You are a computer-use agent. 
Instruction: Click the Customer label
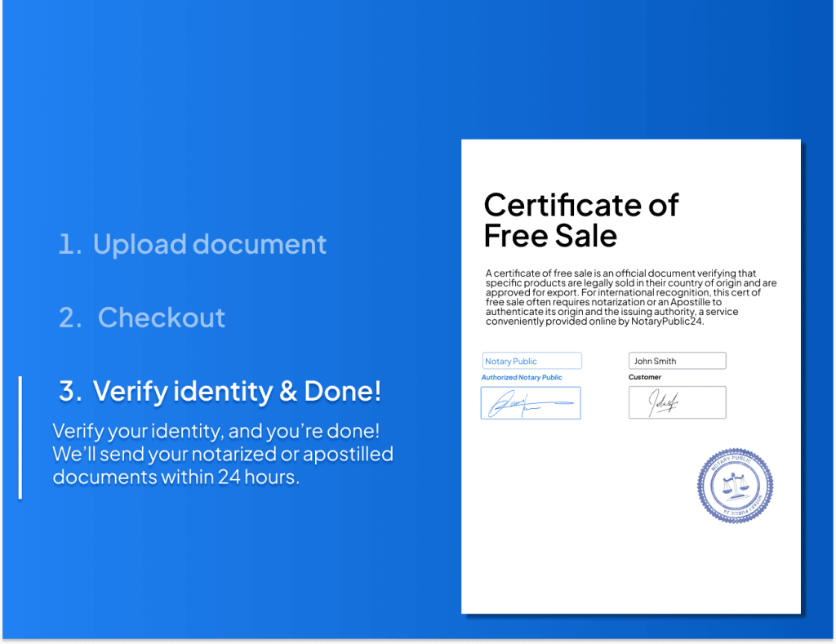coord(645,377)
